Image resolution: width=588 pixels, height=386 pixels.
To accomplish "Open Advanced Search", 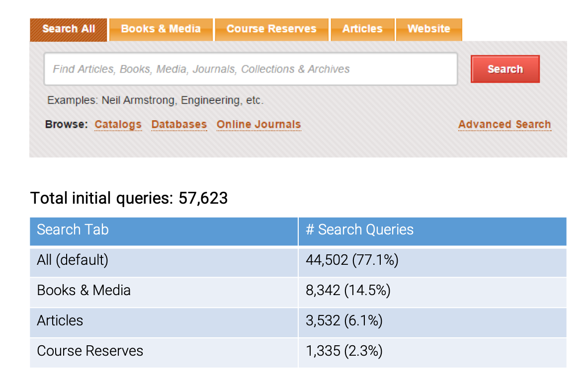I will [x=504, y=124].
